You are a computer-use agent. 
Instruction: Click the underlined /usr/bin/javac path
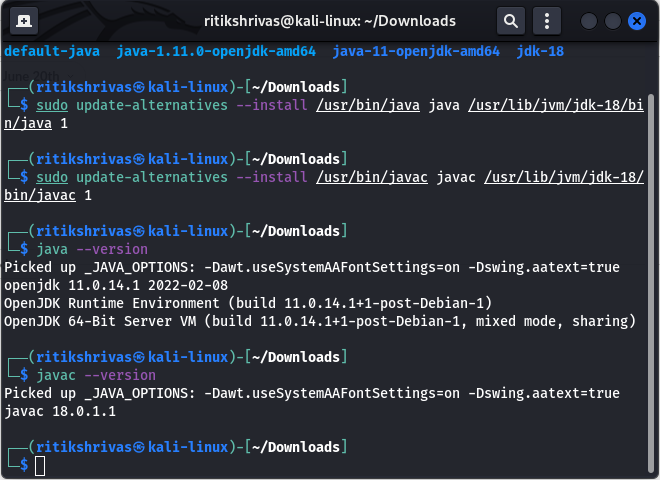pyautogui.click(x=372, y=177)
